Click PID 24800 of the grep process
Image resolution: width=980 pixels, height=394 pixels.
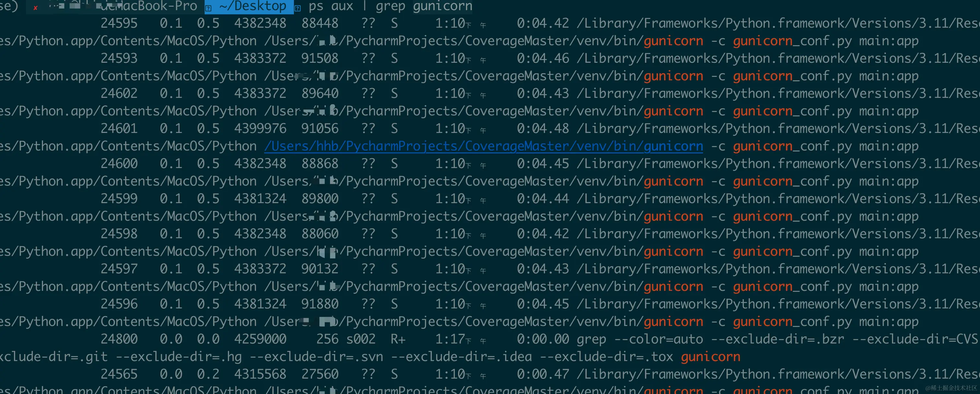pyautogui.click(x=119, y=339)
